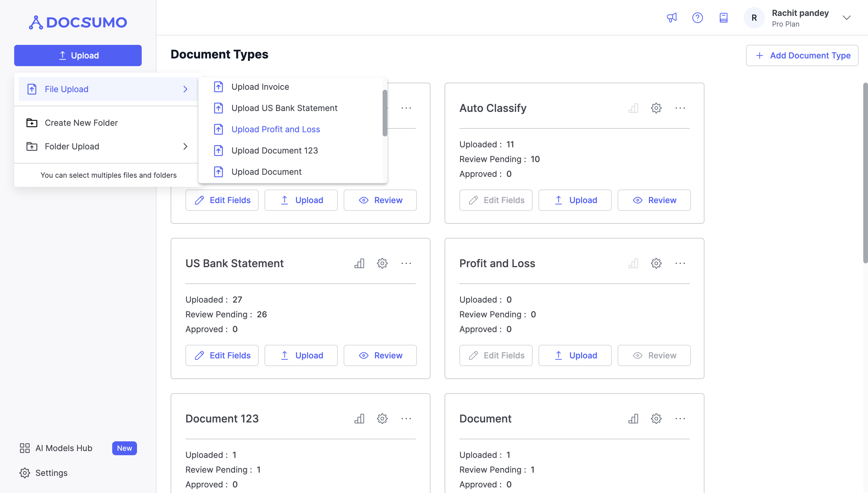Expand Folder Upload submenu chevron

click(x=185, y=146)
